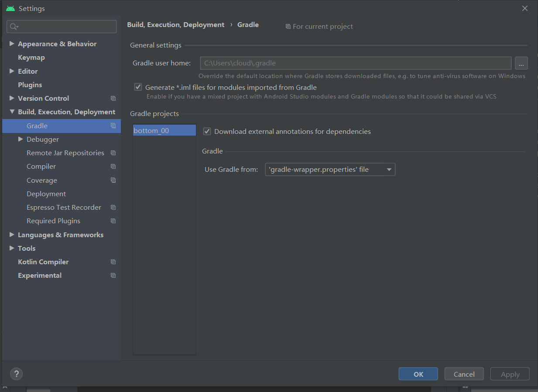Click the For current project icon
Viewport: 538px width, 392px height.
coord(288,26)
